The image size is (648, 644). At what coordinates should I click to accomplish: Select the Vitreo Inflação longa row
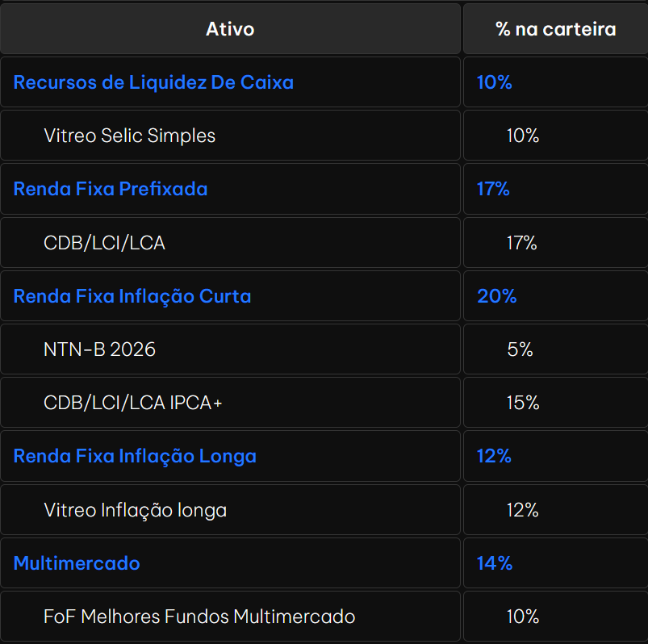[x=230, y=510]
